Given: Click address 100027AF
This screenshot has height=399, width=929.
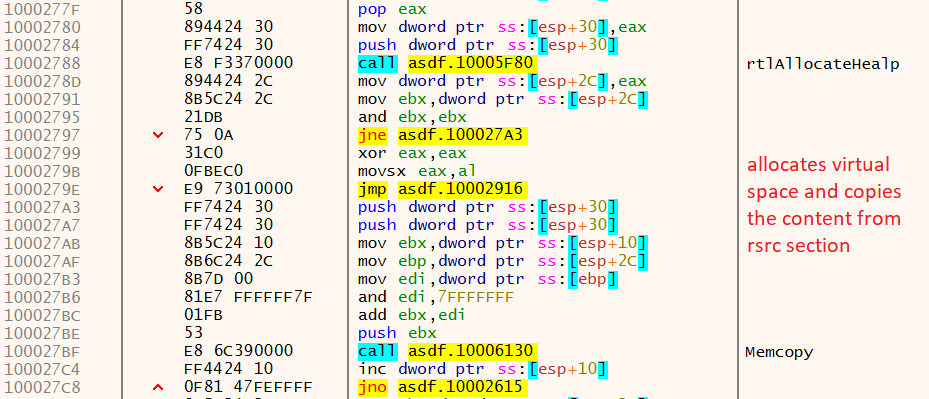Looking at the screenshot, I should [x=42, y=261].
